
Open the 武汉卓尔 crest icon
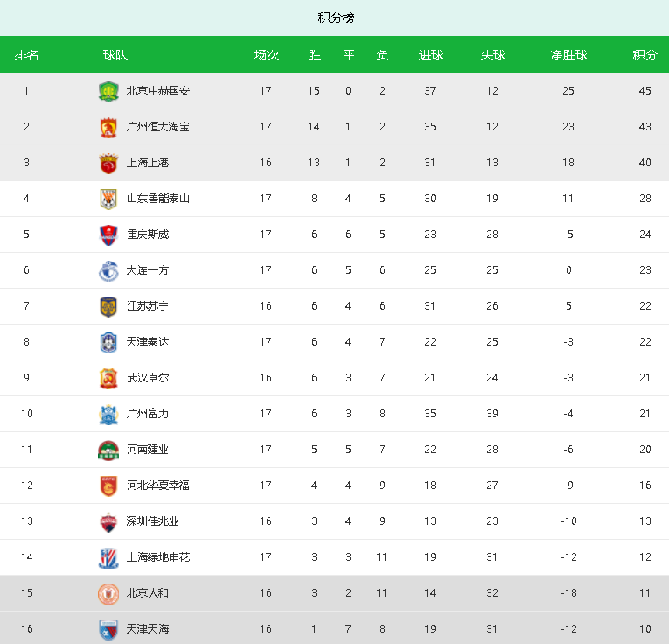[108, 378]
